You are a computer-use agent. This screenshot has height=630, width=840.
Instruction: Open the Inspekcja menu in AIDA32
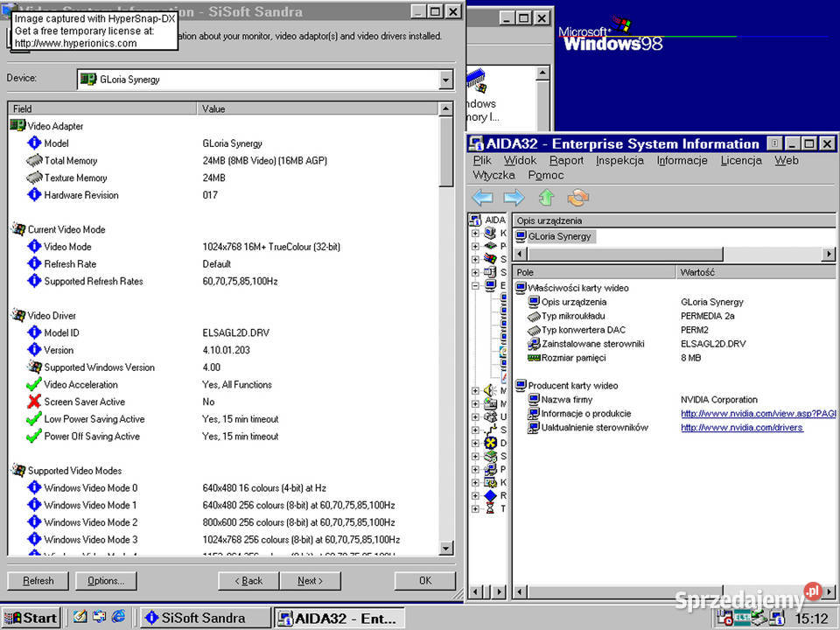619,160
